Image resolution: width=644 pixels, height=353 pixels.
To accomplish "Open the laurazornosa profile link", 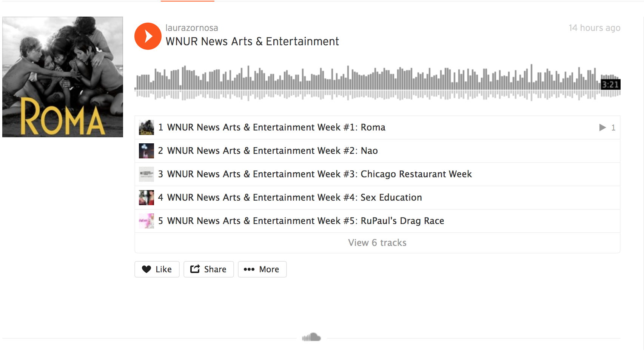I will [192, 28].
